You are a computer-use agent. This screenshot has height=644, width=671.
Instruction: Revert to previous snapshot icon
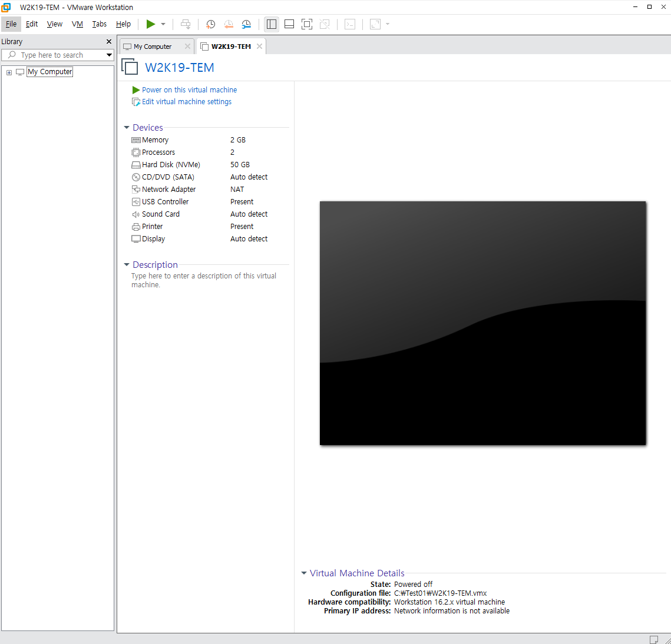(229, 24)
